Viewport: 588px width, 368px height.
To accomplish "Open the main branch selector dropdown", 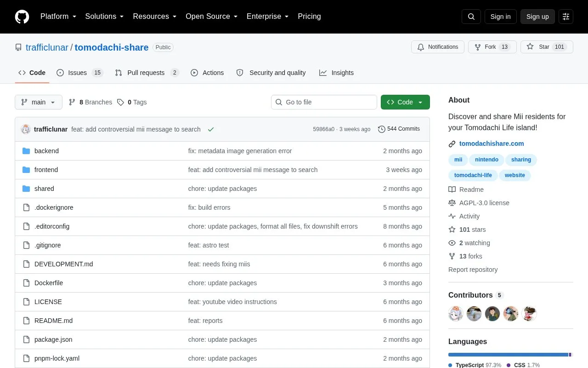I will point(39,102).
